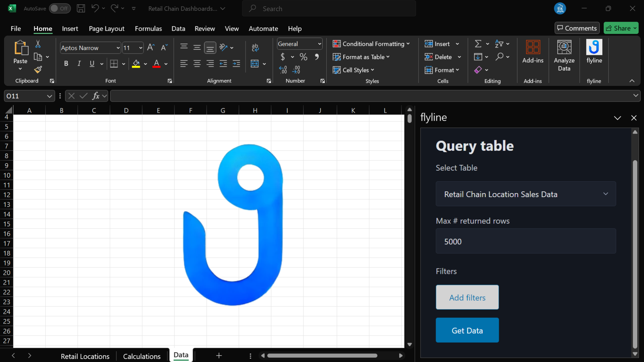Viewport: 644px width, 362px height.
Task: Click the Conditional Formatting icon
Action: [x=337, y=43]
